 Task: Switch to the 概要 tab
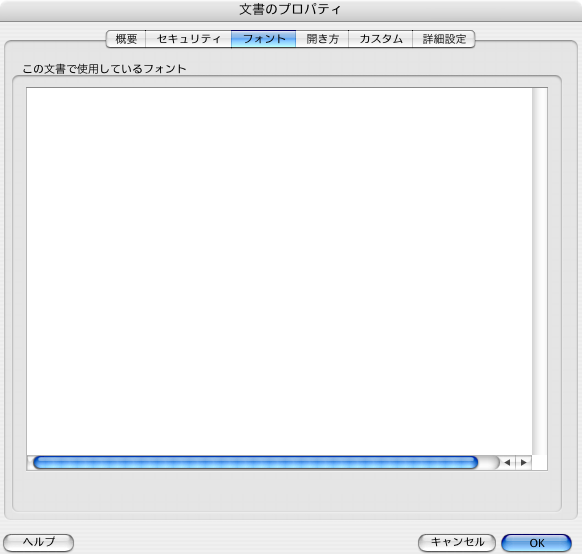coord(126,39)
